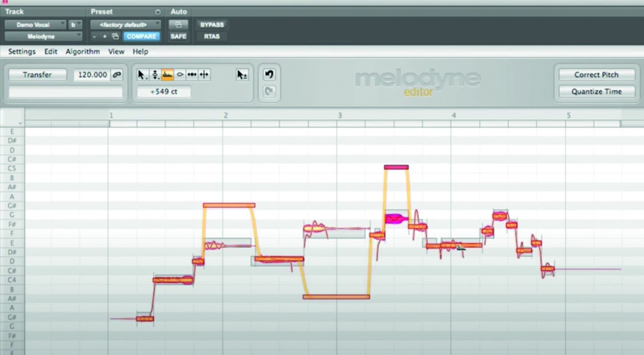Click the Quantize Time button
644x355 pixels.
597,92
